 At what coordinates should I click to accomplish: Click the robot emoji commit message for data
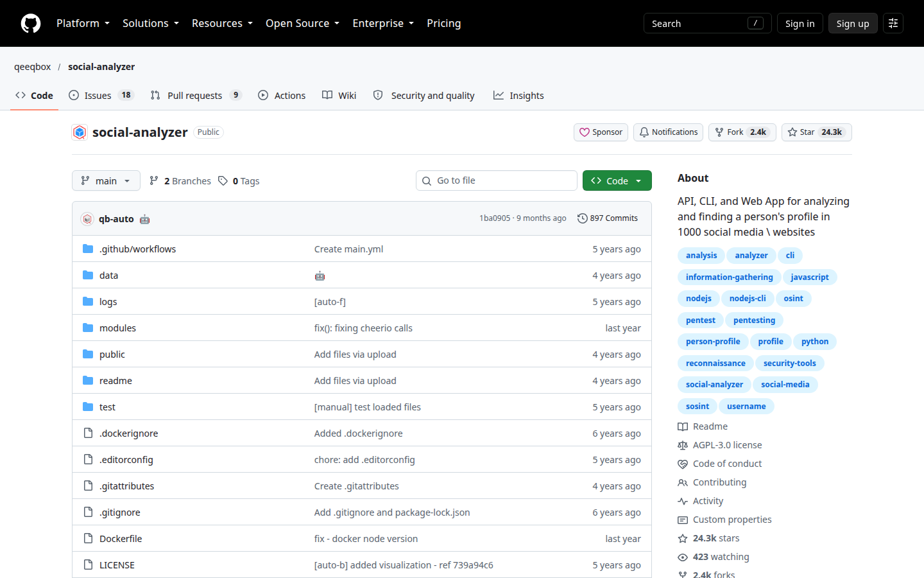pos(320,276)
